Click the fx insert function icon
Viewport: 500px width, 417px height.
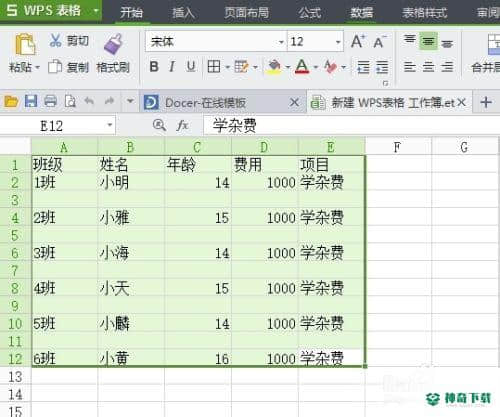click(x=182, y=126)
